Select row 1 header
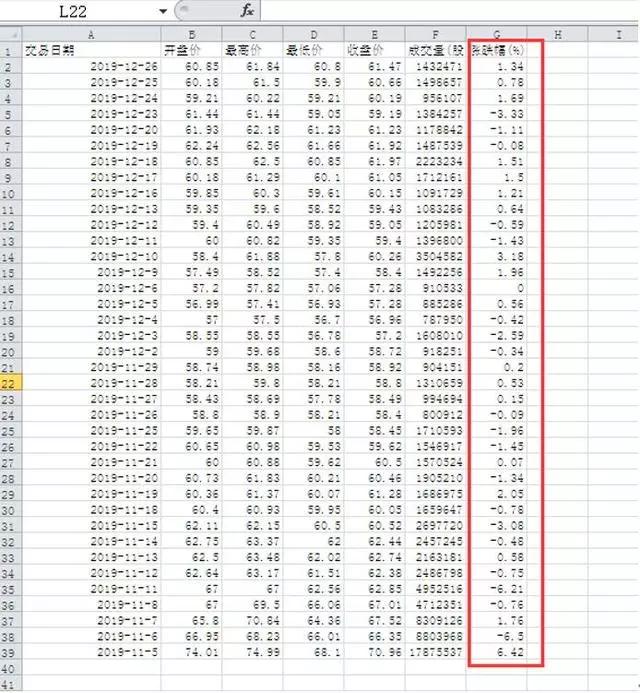The width and height of the screenshot is (640, 693). coord(11,50)
